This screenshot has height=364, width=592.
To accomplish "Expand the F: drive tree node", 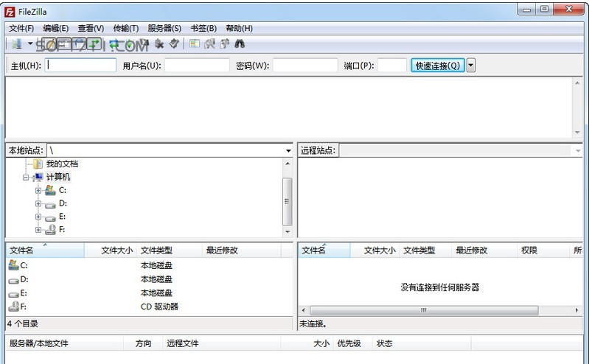I will click(38, 230).
